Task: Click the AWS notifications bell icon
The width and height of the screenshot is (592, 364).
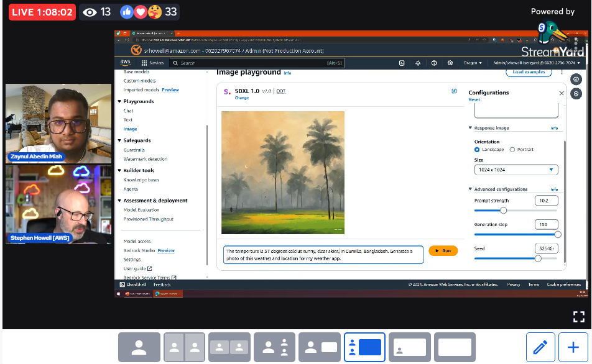Action: point(418,63)
